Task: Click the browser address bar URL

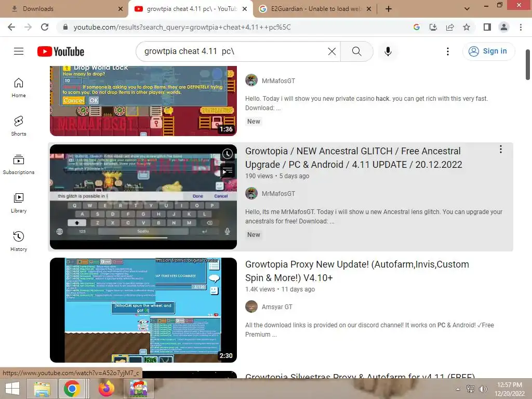Action: pos(182,27)
